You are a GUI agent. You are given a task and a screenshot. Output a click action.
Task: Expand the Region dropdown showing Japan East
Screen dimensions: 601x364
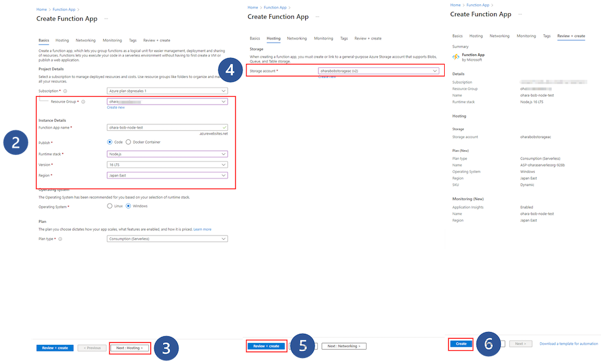click(x=167, y=175)
